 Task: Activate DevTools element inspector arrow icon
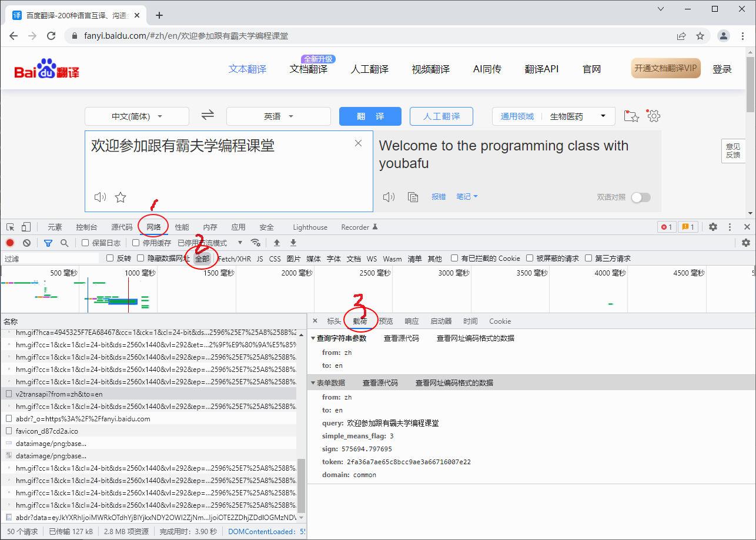click(x=11, y=227)
